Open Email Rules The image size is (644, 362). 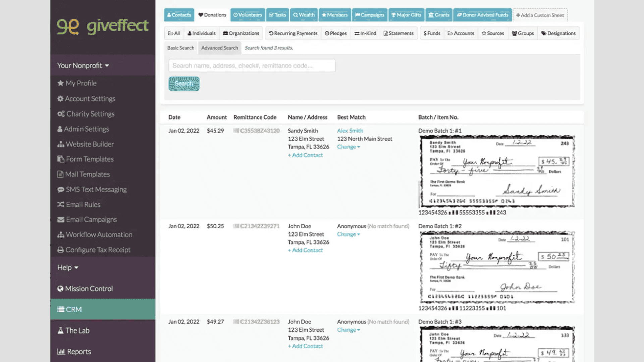coord(79,204)
